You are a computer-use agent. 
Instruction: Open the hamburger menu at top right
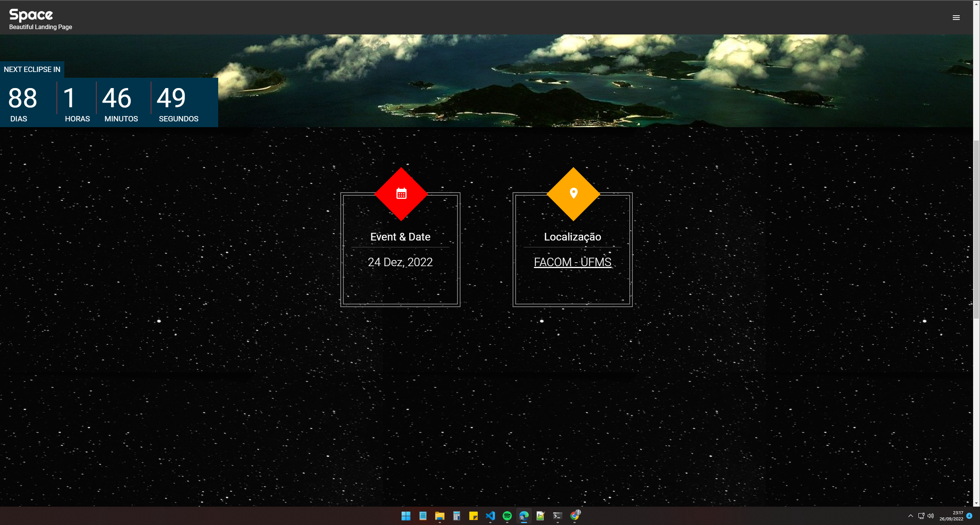click(956, 18)
